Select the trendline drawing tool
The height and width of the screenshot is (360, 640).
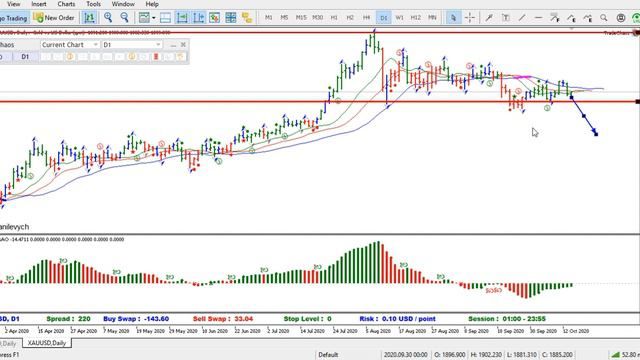coord(522,18)
